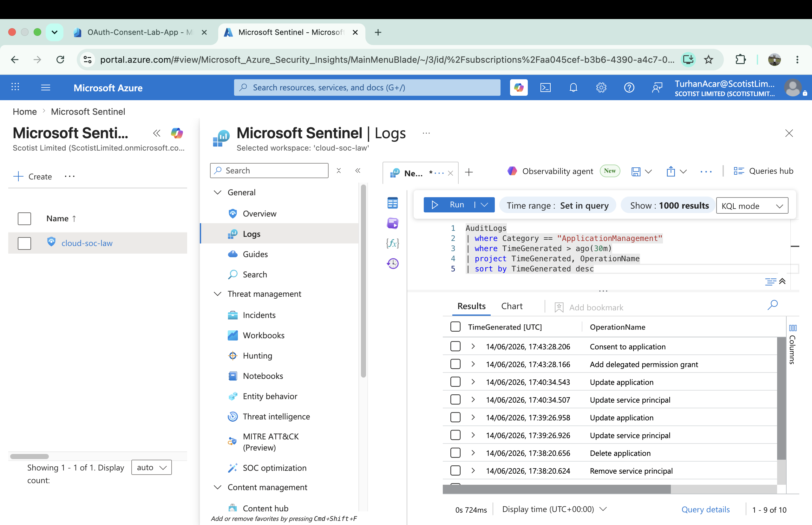Image resolution: width=812 pixels, height=525 pixels.
Task: Collapse the General menu section
Action: point(217,192)
